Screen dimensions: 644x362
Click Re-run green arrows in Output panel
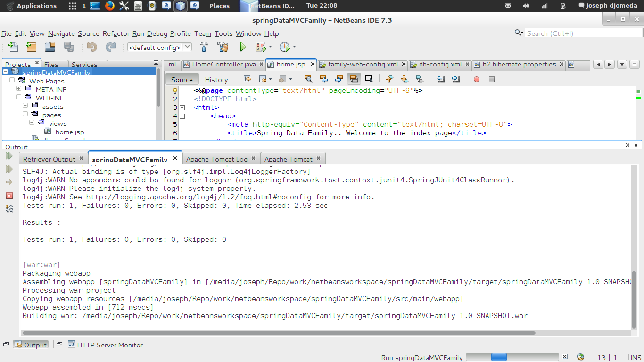[9, 156]
